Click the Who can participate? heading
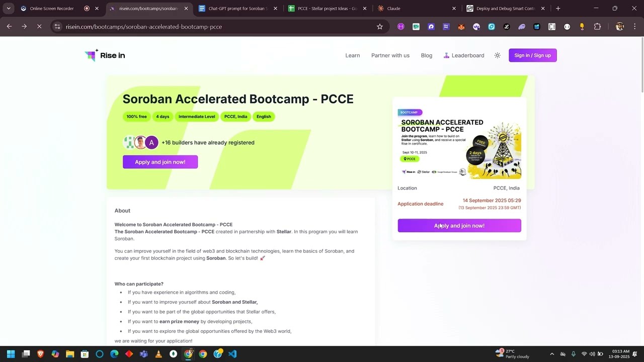 [x=139, y=284]
